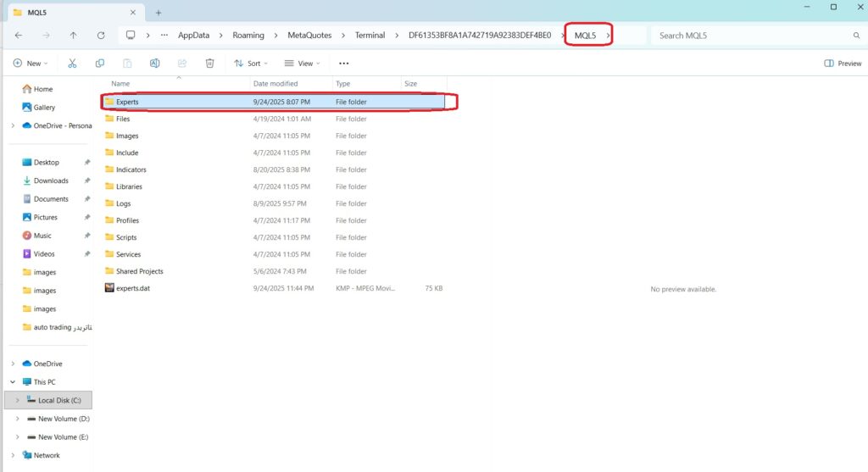
Task: Select the Experts folder
Action: (127, 102)
